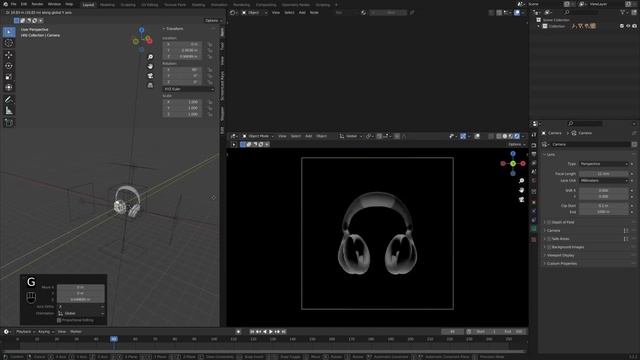Open Options dropdown in left viewport
The height and width of the screenshot is (360, 640).
pos(213,20)
